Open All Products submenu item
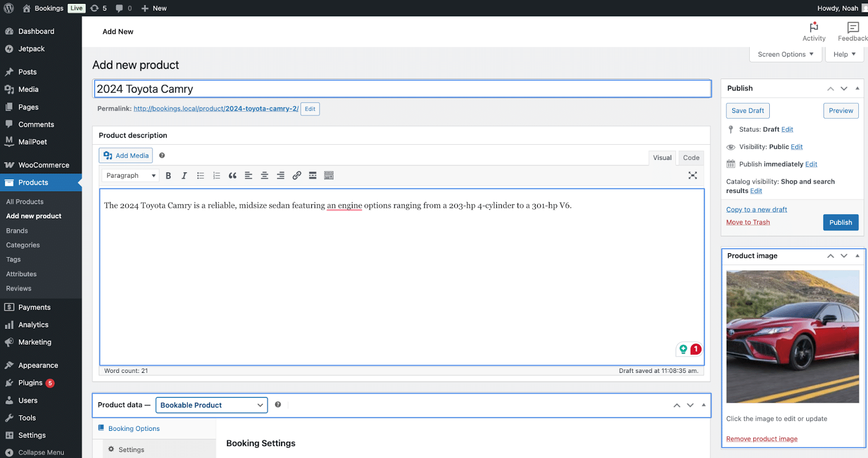This screenshot has width=868, height=458. tap(24, 202)
